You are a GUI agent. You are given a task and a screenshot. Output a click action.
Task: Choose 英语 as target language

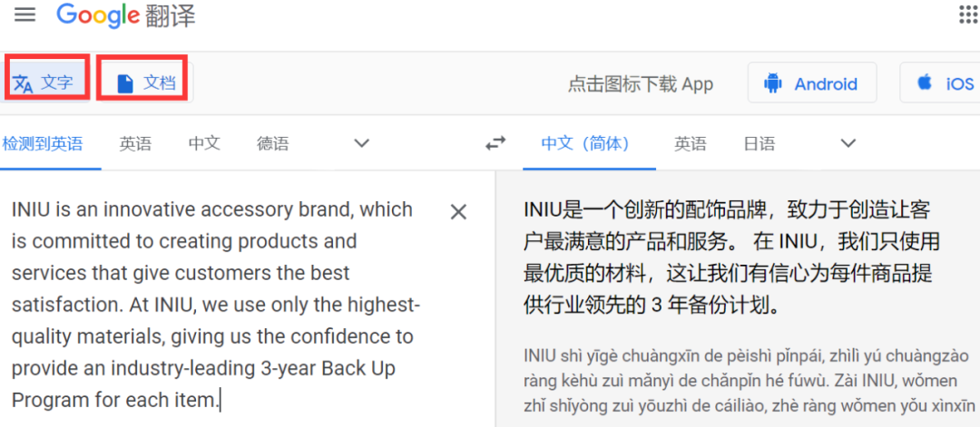(x=691, y=144)
